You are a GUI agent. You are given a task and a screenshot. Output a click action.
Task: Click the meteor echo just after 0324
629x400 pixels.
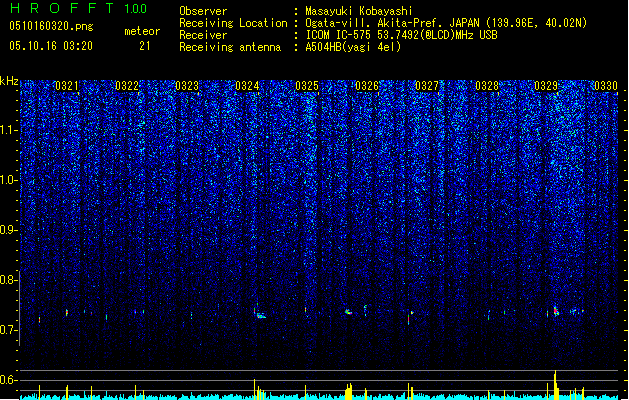(x=261, y=316)
